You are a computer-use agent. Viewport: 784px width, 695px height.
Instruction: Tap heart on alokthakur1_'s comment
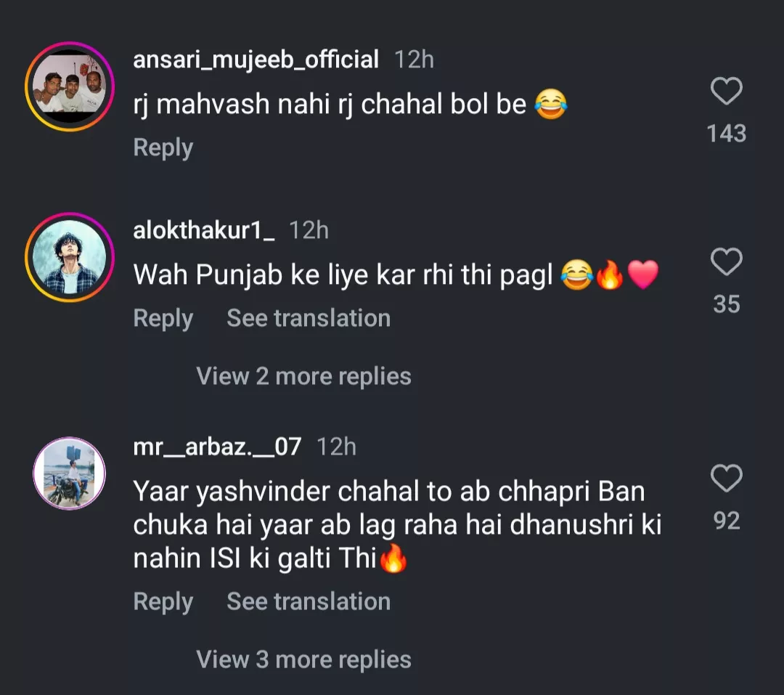point(726,262)
